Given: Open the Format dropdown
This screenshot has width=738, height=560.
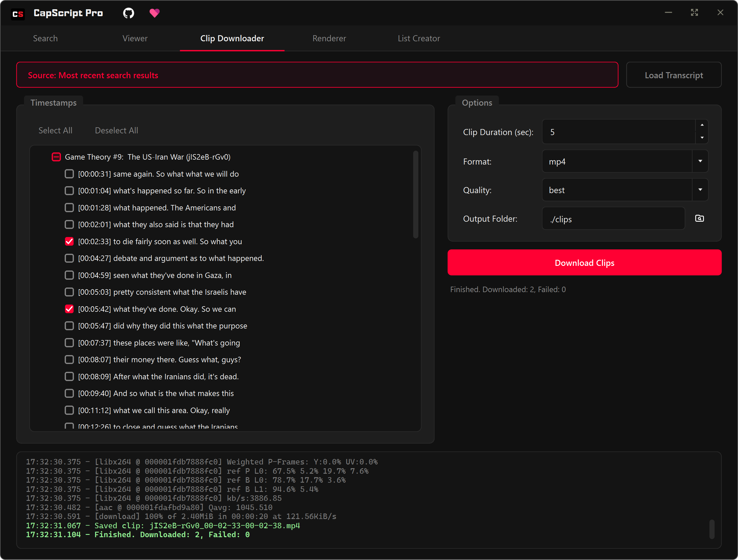Looking at the screenshot, I should pyautogui.click(x=700, y=161).
